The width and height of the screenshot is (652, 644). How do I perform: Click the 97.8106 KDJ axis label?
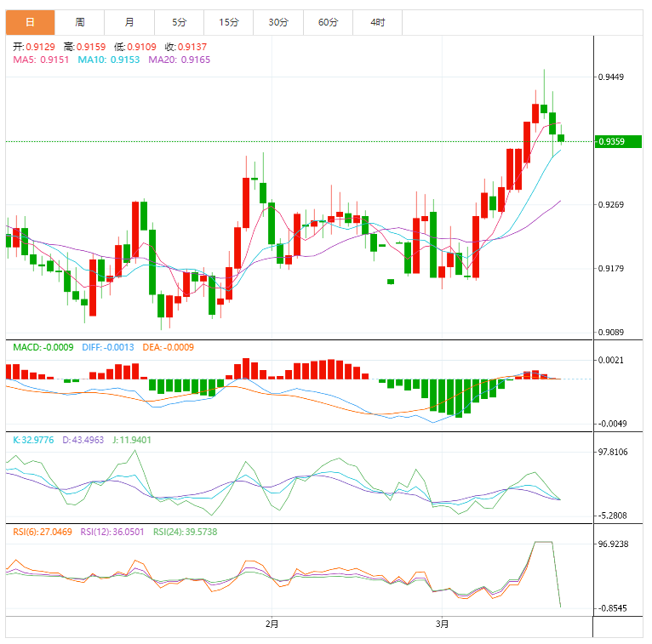613,452
